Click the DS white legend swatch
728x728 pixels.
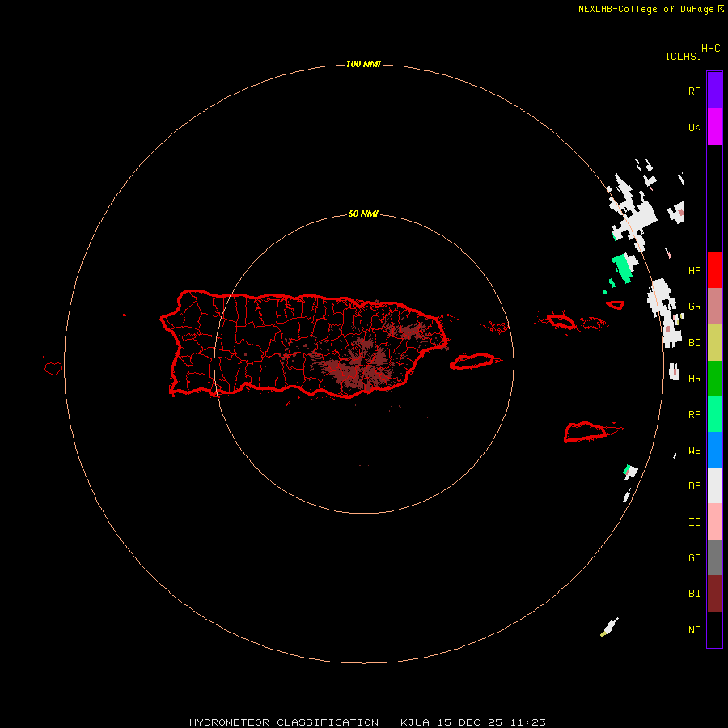(x=714, y=485)
